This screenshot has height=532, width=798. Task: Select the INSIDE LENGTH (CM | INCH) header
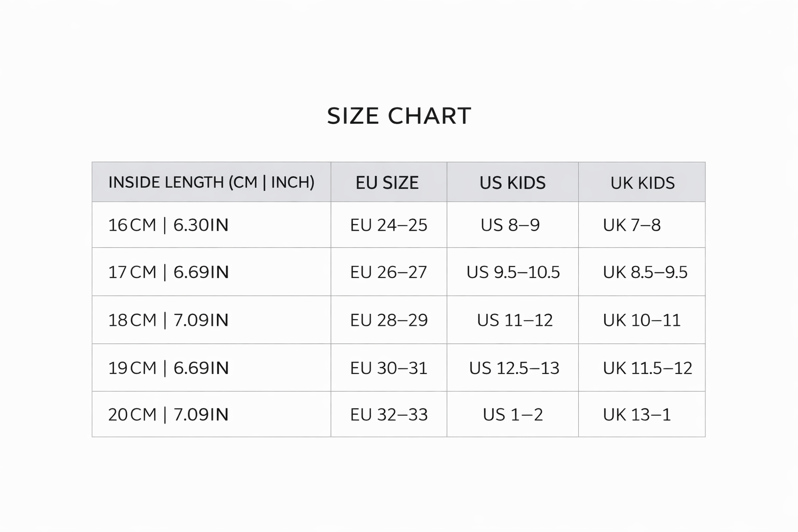coord(211,182)
